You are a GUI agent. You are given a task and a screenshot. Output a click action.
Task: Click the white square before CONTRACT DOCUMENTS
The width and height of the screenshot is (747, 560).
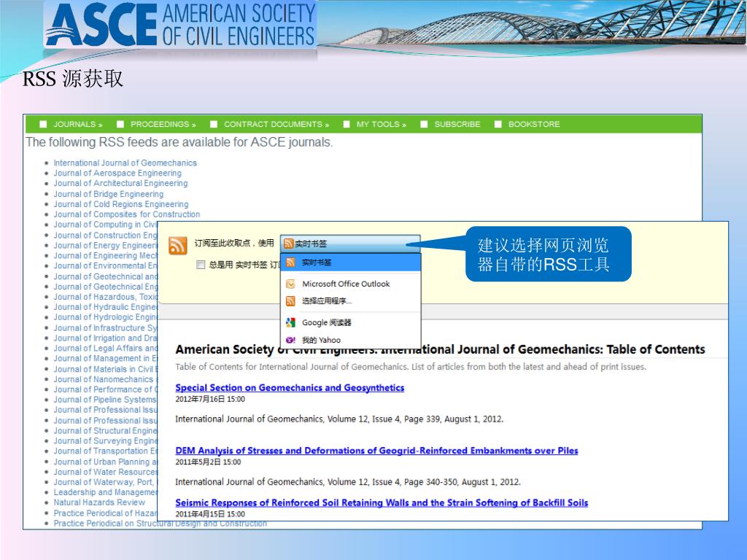click(214, 124)
